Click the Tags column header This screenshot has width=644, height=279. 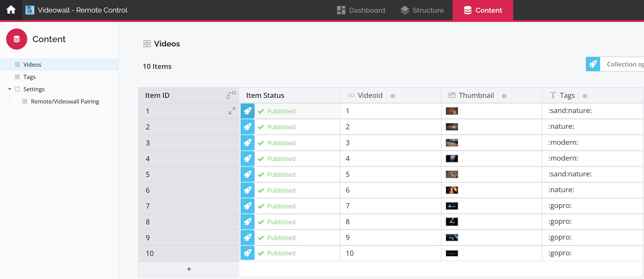tap(592, 95)
